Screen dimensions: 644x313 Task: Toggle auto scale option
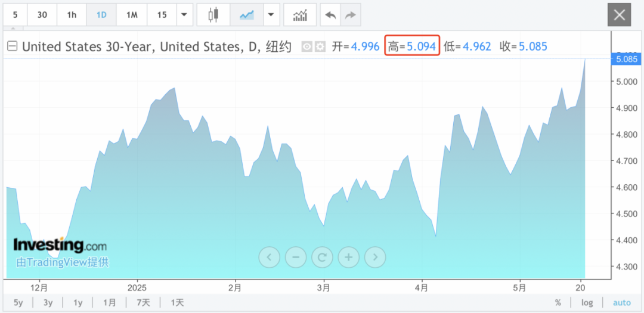click(621, 303)
